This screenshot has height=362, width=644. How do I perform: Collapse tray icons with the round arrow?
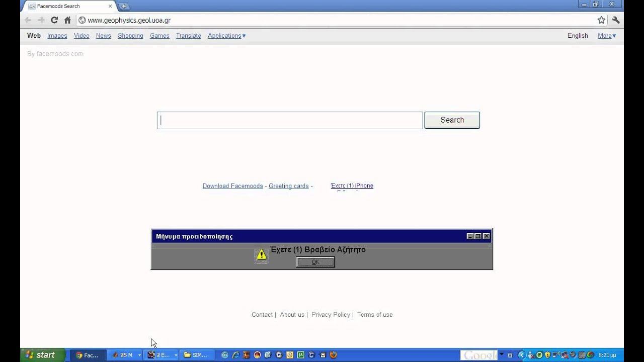coord(521,355)
